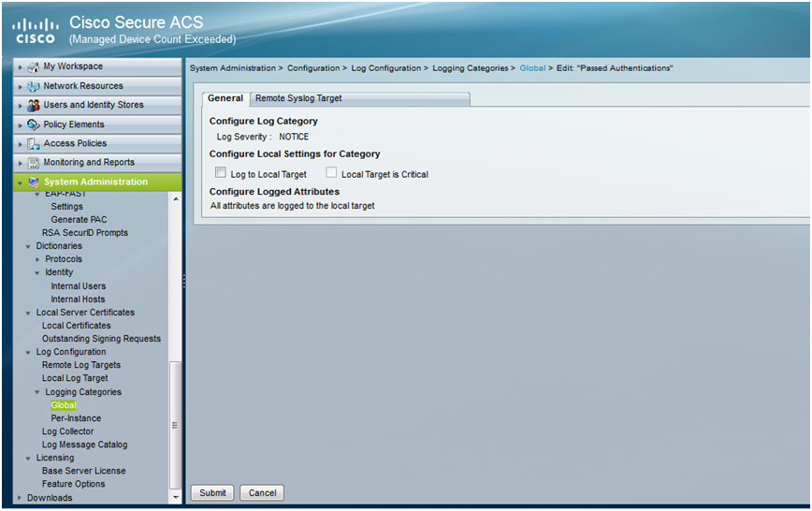Click the sidebar splitter handle

click(x=184, y=281)
